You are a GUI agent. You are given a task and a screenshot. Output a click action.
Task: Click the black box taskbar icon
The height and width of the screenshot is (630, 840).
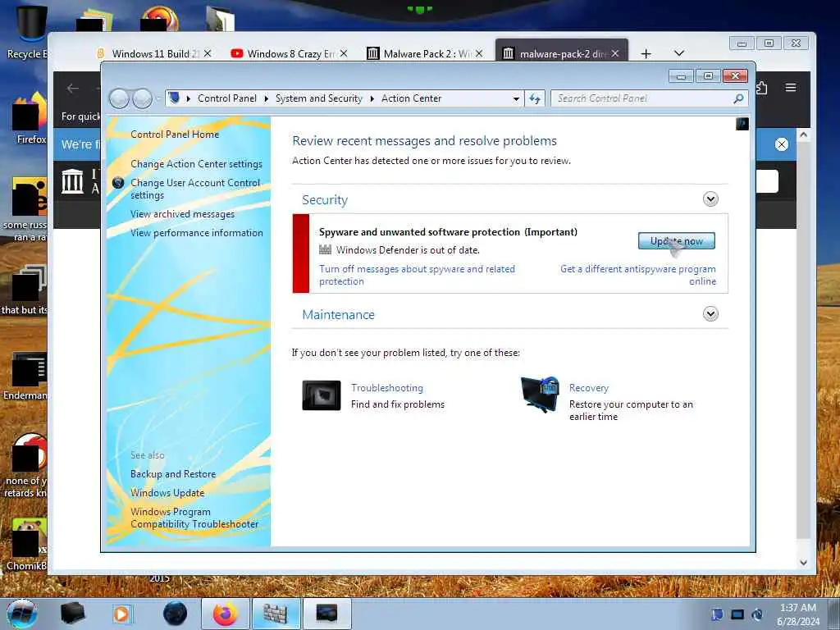pyautogui.click(x=72, y=614)
